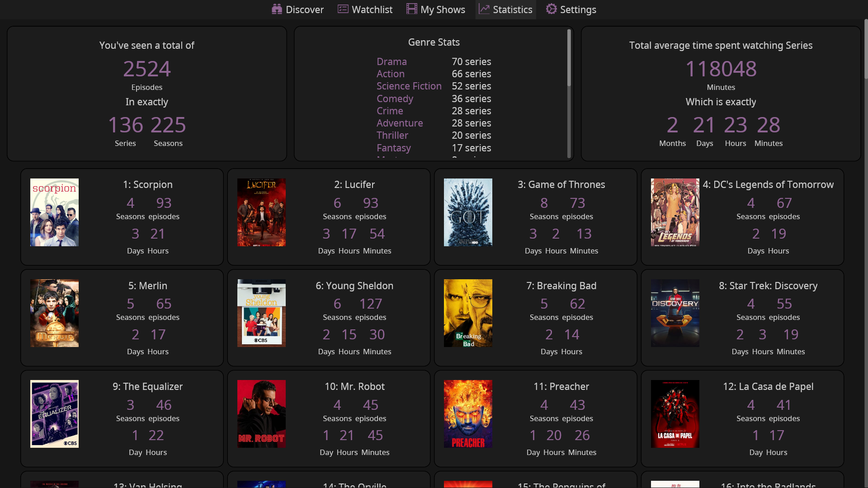Image resolution: width=868 pixels, height=488 pixels.
Task: Click the Scorpion show poster
Action: (x=54, y=212)
